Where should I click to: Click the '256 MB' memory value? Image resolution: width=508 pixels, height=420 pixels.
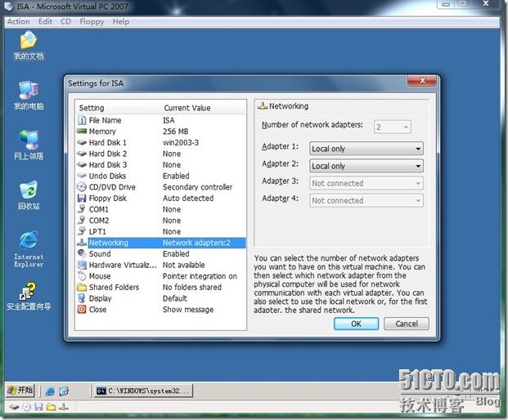pos(176,132)
